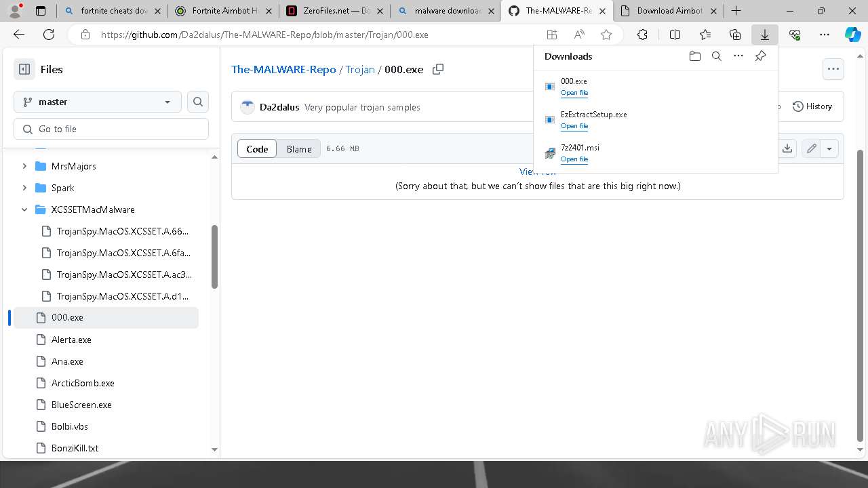Open BlueScreen.exe in the file tree
Image resolution: width=868 pixels, height=488 pixels.
[106, 405]
